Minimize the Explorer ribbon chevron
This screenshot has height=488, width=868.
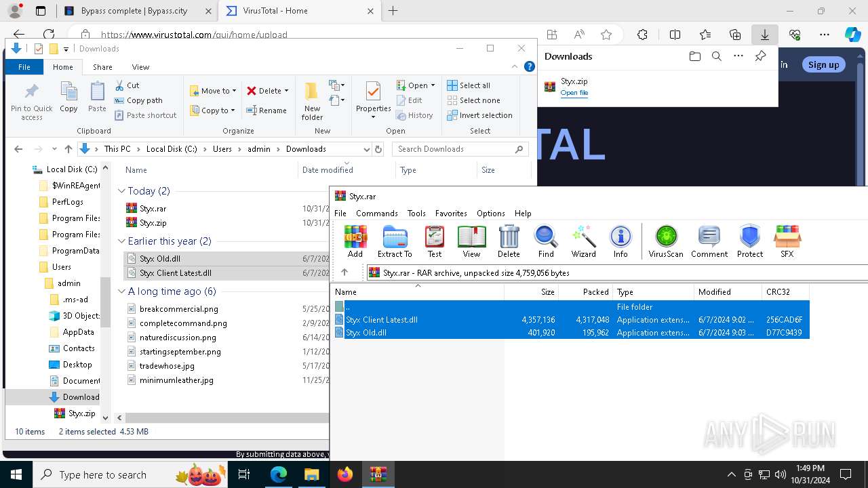point(515,66)
